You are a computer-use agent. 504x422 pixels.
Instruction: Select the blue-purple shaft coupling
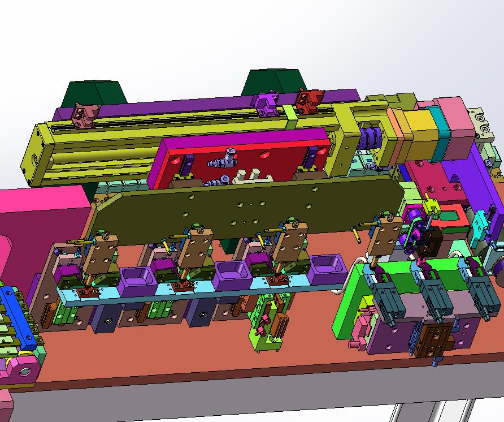370,139
